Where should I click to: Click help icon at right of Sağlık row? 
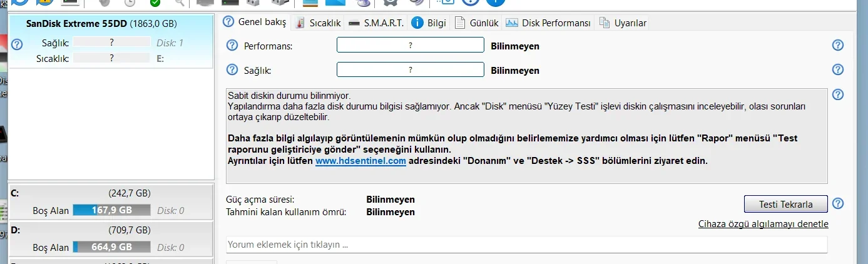(838, 69)
